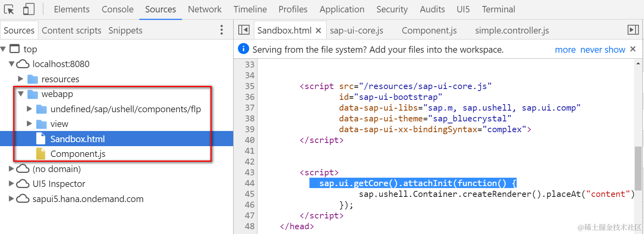Dismiss the workspace info banner
644x234 pixels.
point(633,49)
